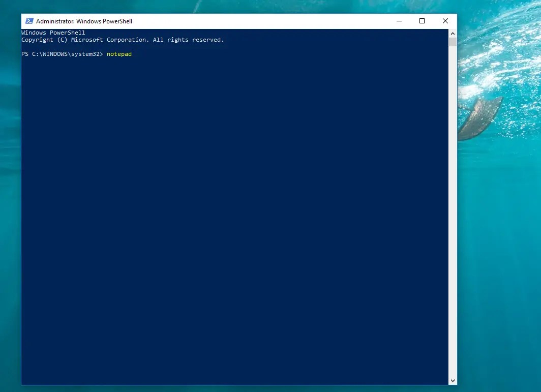Close the PowerShell window

click(445, 21)
